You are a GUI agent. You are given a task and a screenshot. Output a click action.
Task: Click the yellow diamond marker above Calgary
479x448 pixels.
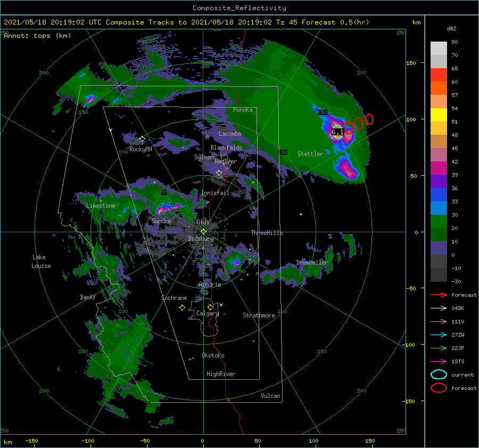tap(210, 307)
